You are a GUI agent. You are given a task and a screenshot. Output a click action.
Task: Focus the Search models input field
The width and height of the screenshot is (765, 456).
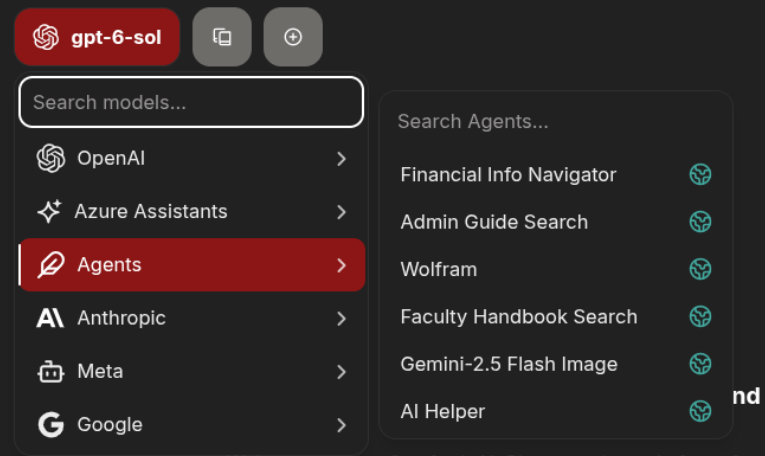(x=191, y=102)
